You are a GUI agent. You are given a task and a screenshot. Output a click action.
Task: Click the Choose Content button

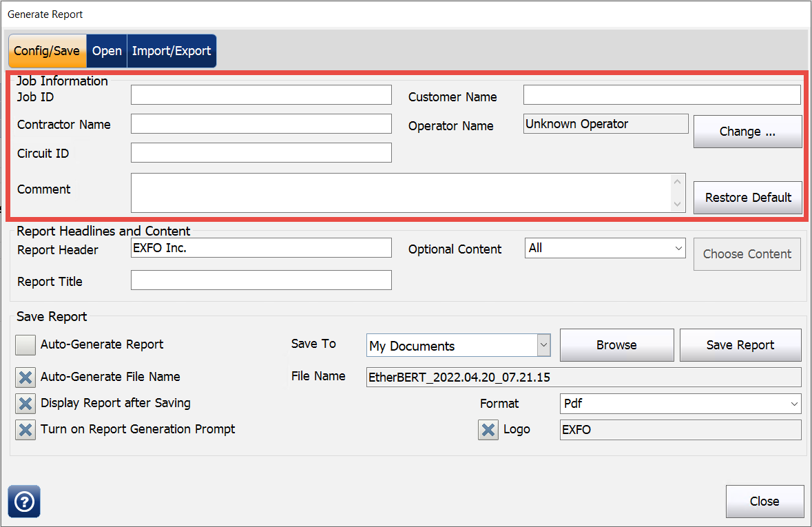point(747,254)
